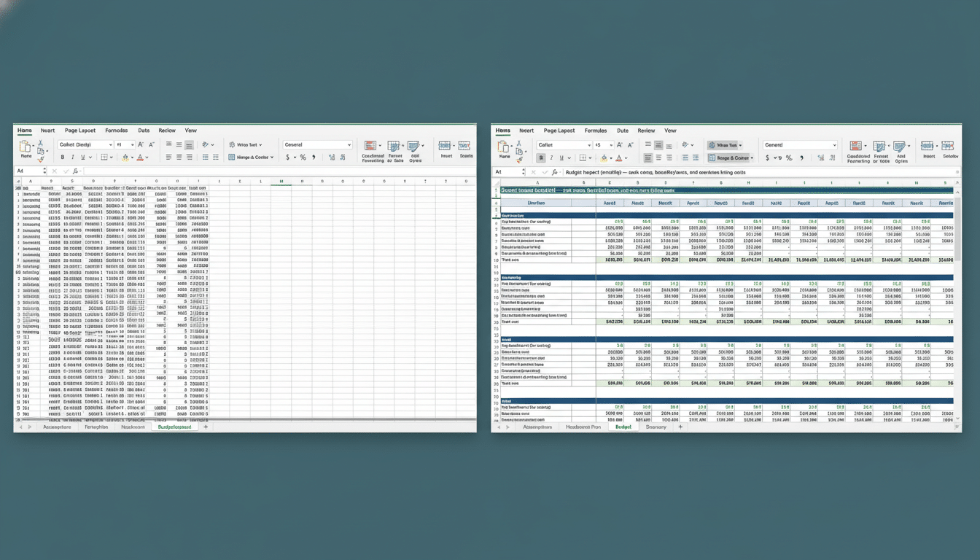Open the number format dropdown in right window
The height and width of the screenshot is (560, 980).
coord(834,145)
